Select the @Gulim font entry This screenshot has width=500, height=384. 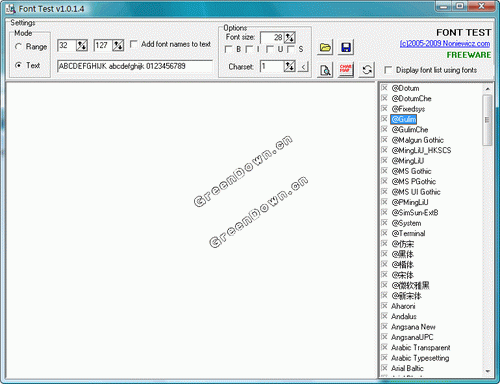pos(404,119)
